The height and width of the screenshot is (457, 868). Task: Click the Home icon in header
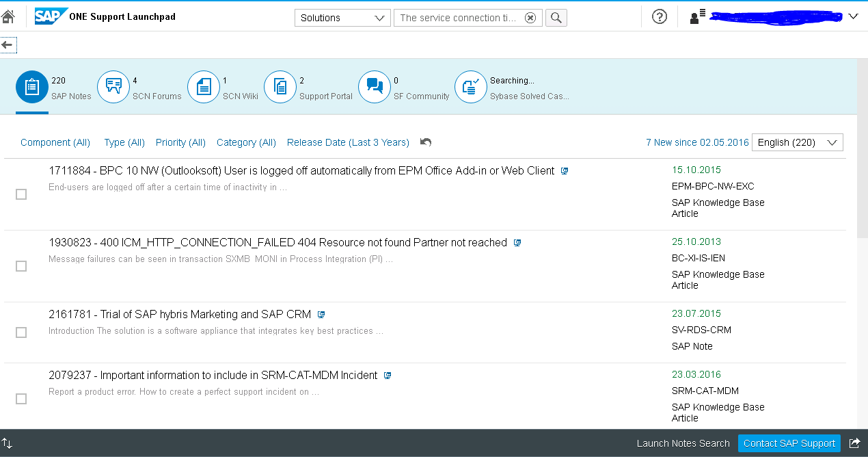(8, 17)
